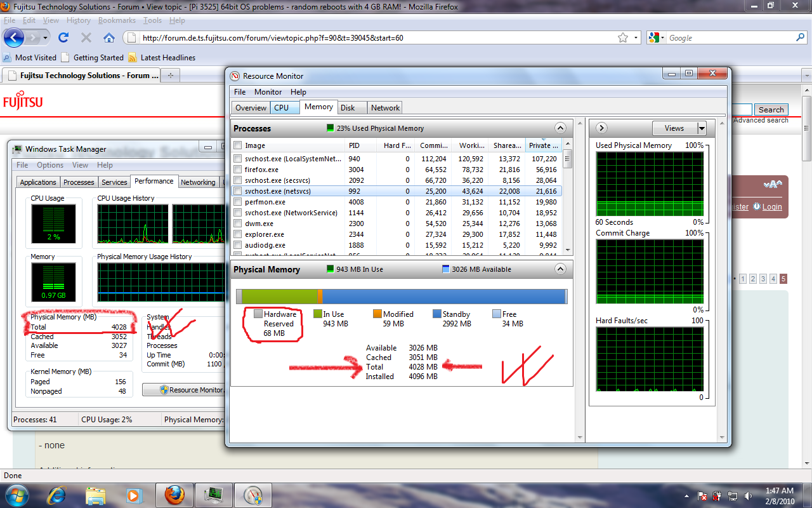Open Windows Media Player on taskbar

tap(133, 495)
